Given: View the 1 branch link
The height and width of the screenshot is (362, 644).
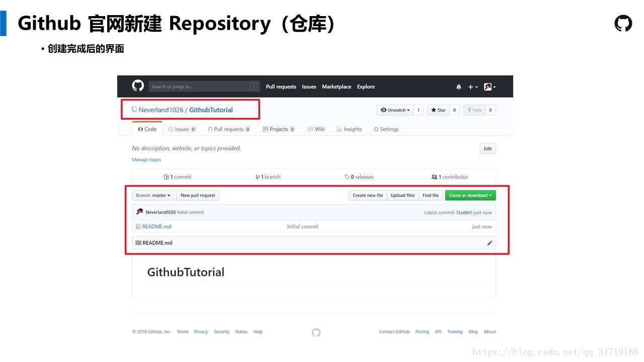Looking at the screenshot, I should pos(268,177).
